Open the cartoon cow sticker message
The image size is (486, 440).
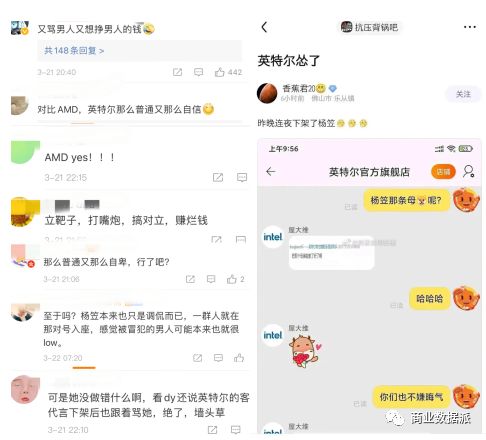click(304, 351)
